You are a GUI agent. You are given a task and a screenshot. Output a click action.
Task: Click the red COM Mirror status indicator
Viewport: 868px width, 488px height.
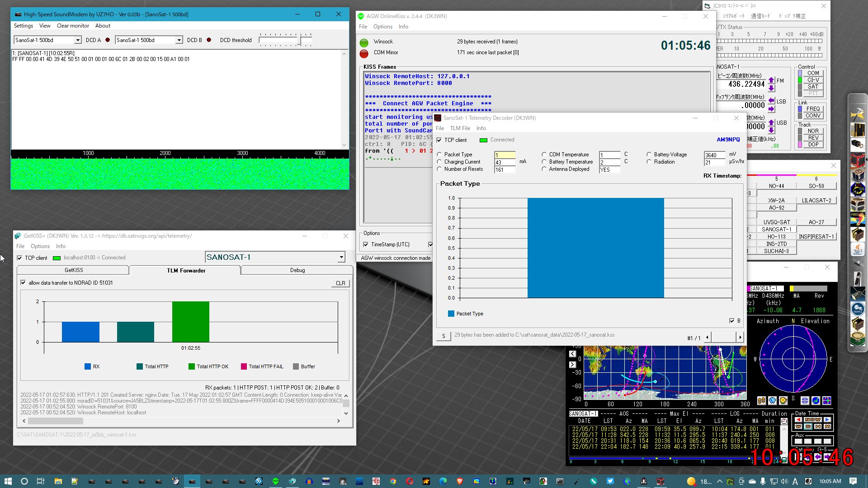(x=364, y=54)
